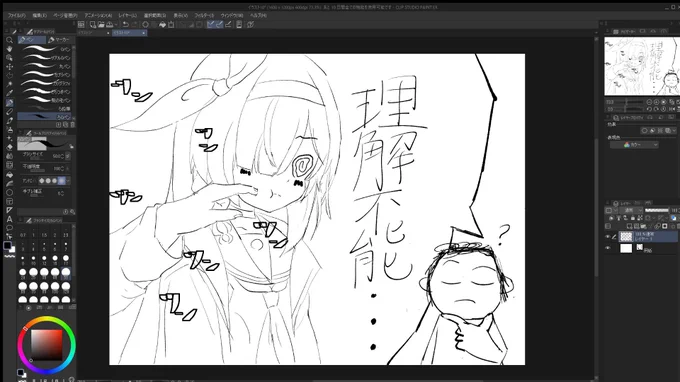Open the save icon dropdown arrow

116,25
